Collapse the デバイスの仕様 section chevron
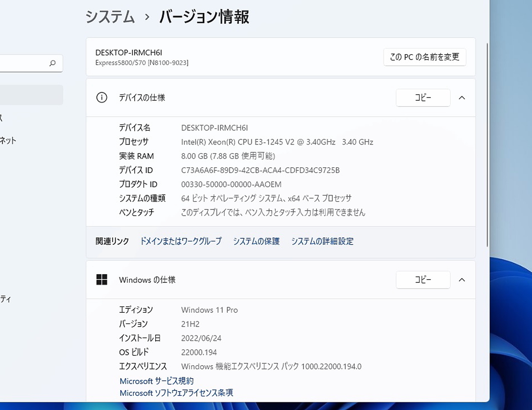The height and width of the screenshot is (410, 532). [462, 98]
